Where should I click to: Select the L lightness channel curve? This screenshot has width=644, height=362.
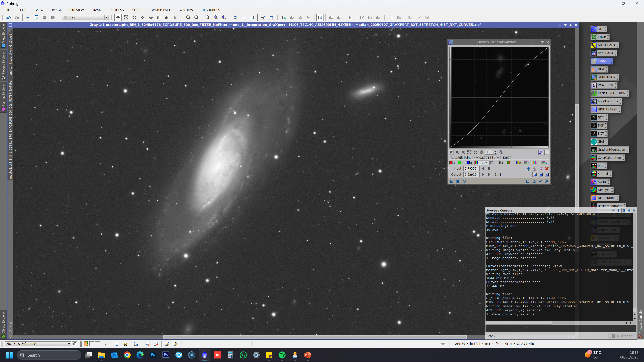pyautogui.click(x=501, y=163)
